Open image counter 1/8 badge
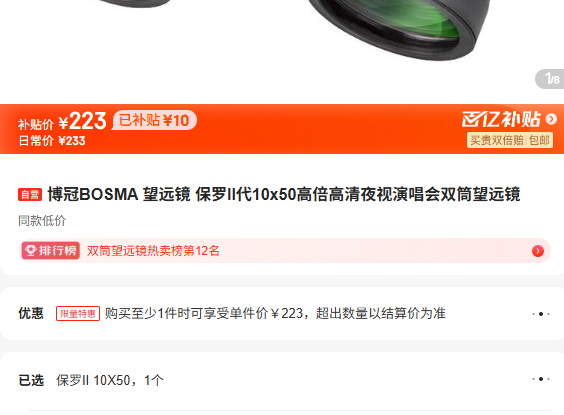This screenshot has height=415, width=564. [551, 79]
